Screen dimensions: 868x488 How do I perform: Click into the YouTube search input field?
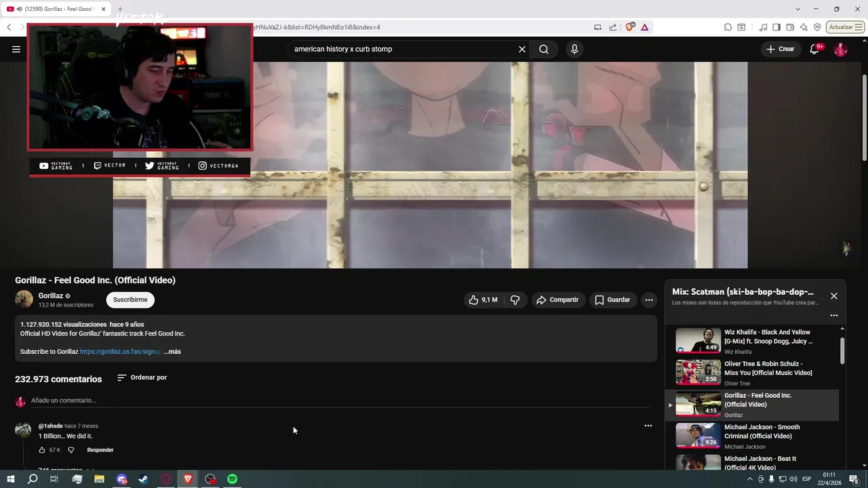tap(403, 49)
